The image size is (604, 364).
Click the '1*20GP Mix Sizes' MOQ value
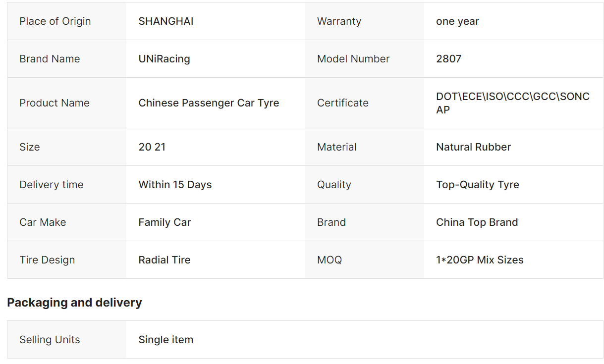pos(480,260)
